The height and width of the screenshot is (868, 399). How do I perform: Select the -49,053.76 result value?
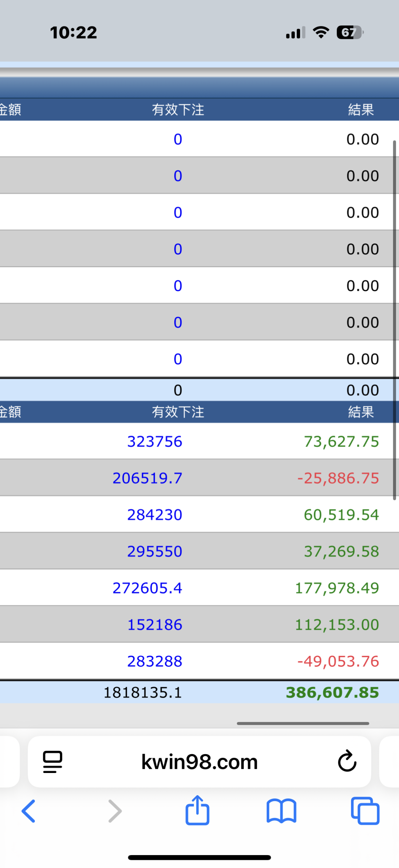pyautogui.click(x=338, y=661)
